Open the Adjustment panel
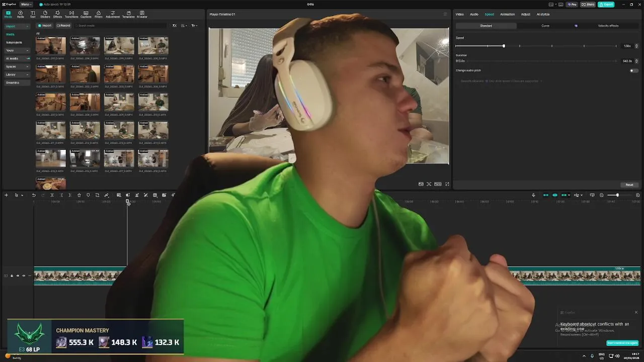The height and width of the screenshot is (362, 644). [113, 14]
